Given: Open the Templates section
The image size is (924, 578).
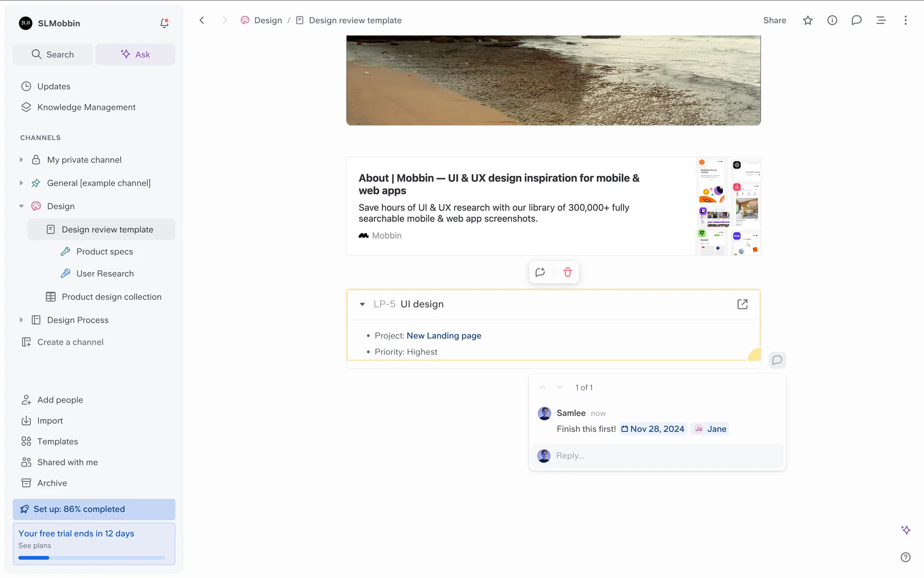Looking at the screenshot, I should click(x=57, y=441).
